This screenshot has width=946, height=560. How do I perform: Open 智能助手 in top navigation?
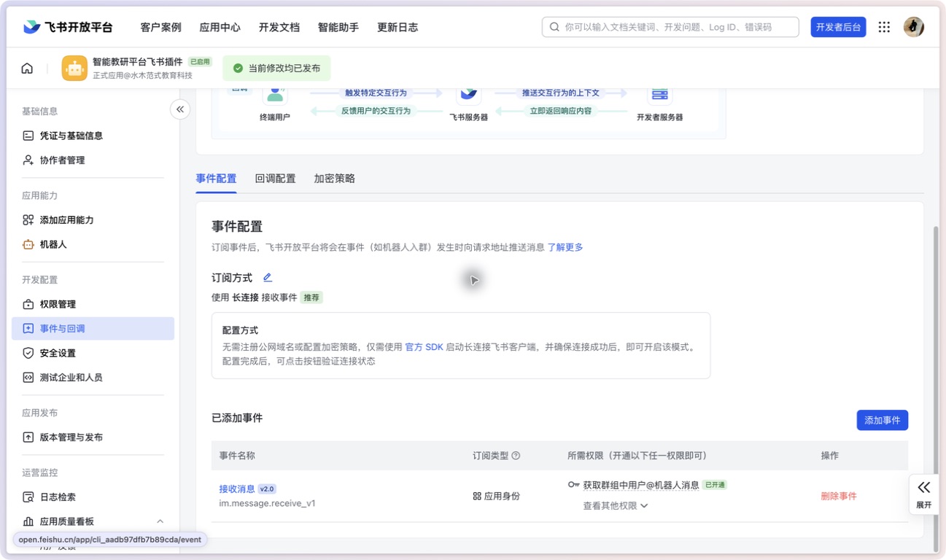338,27
